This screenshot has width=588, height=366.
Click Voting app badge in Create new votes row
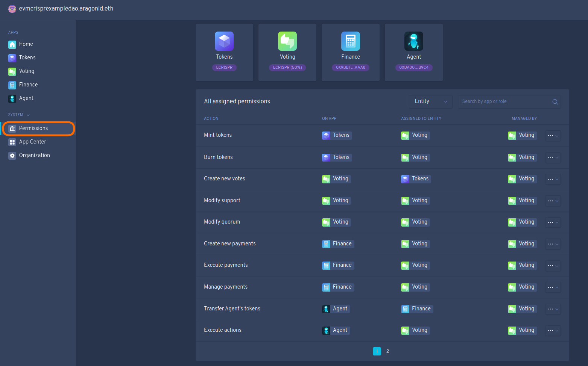(x=336, y=179)
